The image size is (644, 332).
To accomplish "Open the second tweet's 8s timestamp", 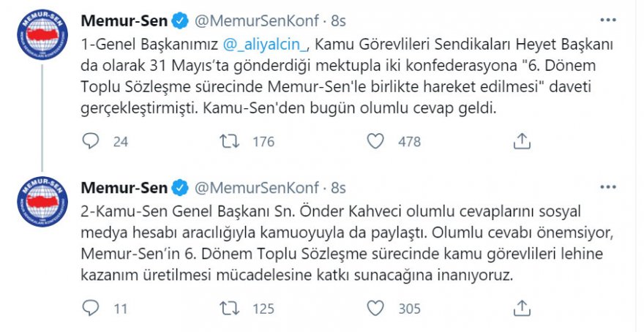I will pos(339,188).
